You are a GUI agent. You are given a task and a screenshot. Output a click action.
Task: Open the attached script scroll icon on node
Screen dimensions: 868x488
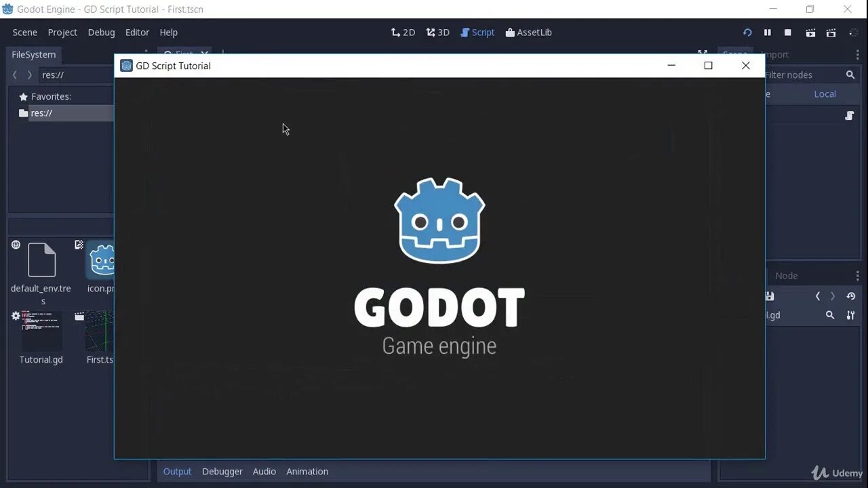(849, 116)
